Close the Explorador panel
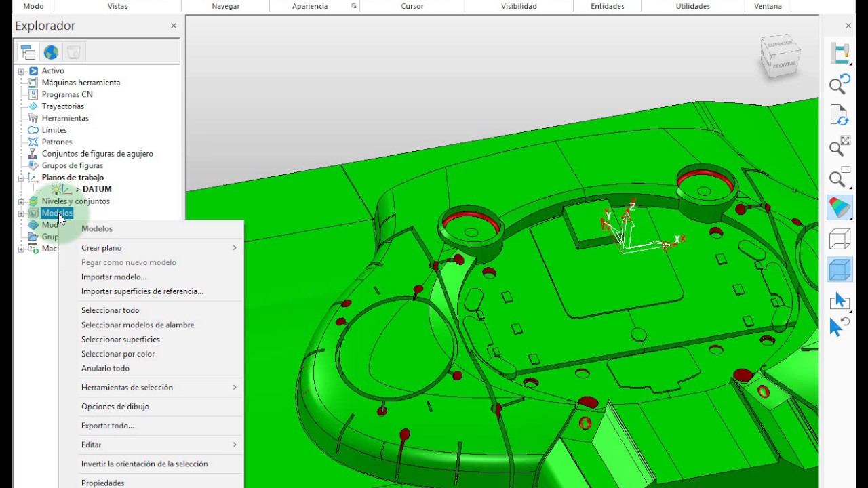The height and width of the screenshot is (488, 868). [x=174, y=26]
